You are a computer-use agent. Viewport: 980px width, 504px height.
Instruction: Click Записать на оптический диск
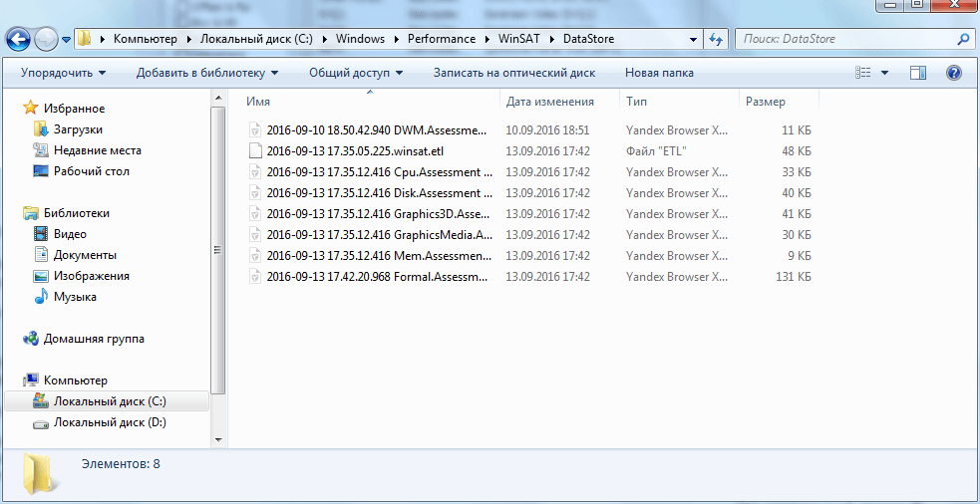click(513, 73)
